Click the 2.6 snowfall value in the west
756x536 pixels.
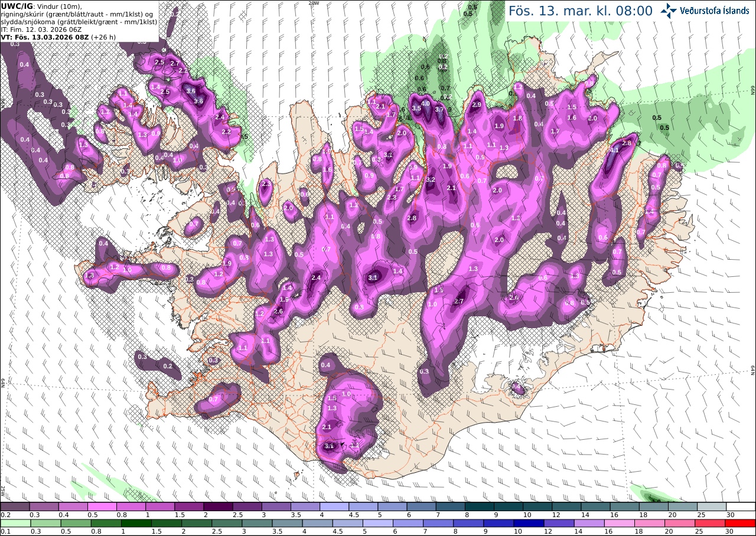point(279,311)
